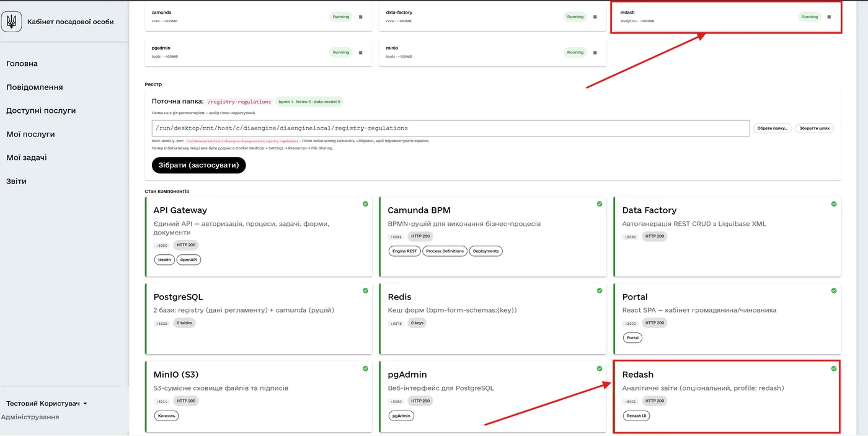Stop the minio service using square icon

click(595, 52)
